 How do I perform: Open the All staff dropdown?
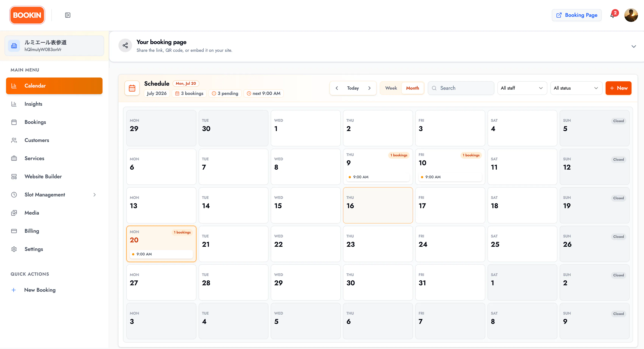(x=522, y=88)
